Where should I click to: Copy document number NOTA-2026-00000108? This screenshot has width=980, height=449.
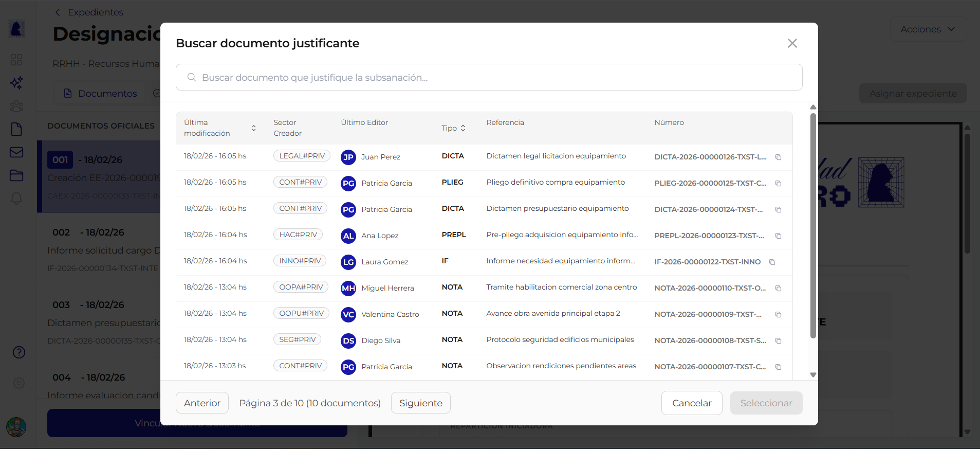778,341
